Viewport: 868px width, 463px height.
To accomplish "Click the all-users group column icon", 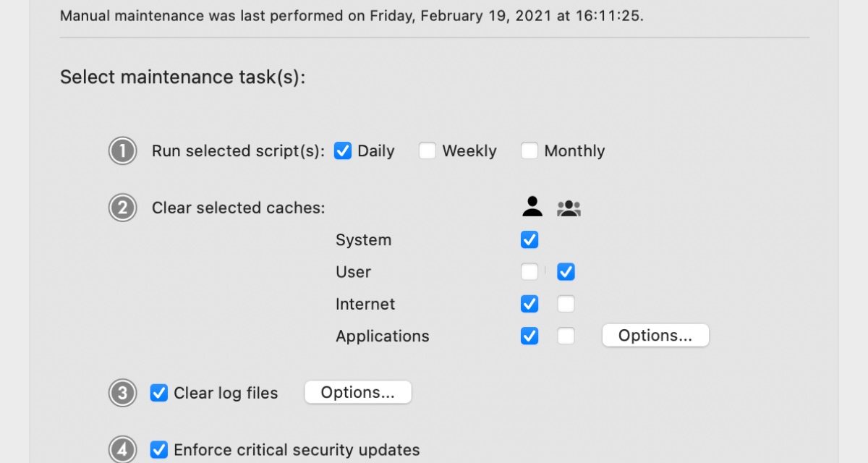I will pyautogui.click(x=569, y=208).
